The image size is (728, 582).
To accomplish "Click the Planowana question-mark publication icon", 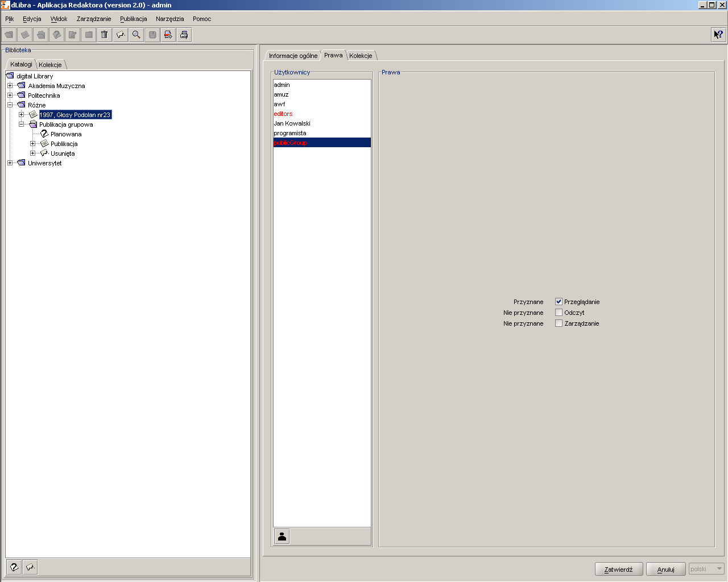I will [44, 134].
